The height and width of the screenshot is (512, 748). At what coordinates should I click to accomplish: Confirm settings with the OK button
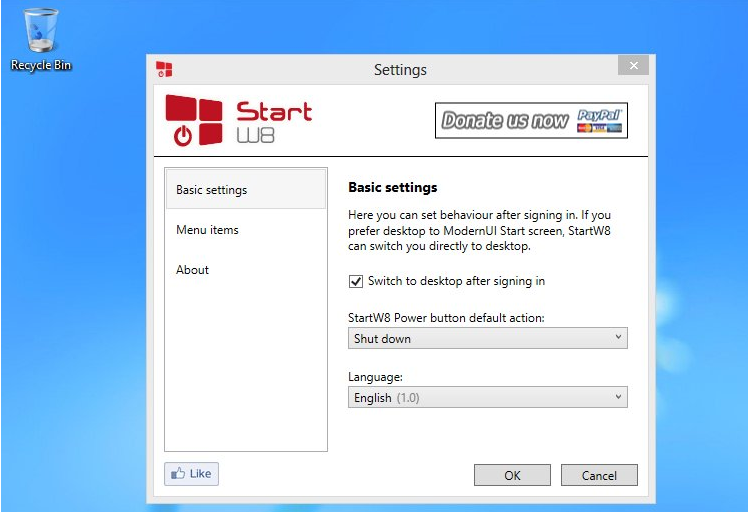512,475
